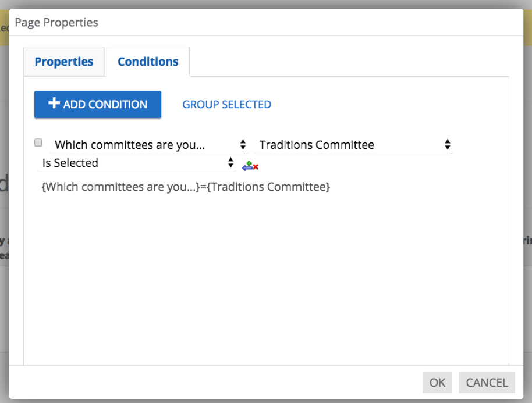Click the arrows on the question dropdown
Viewport: 532px width, 403px height.
(x=243, y=145)
